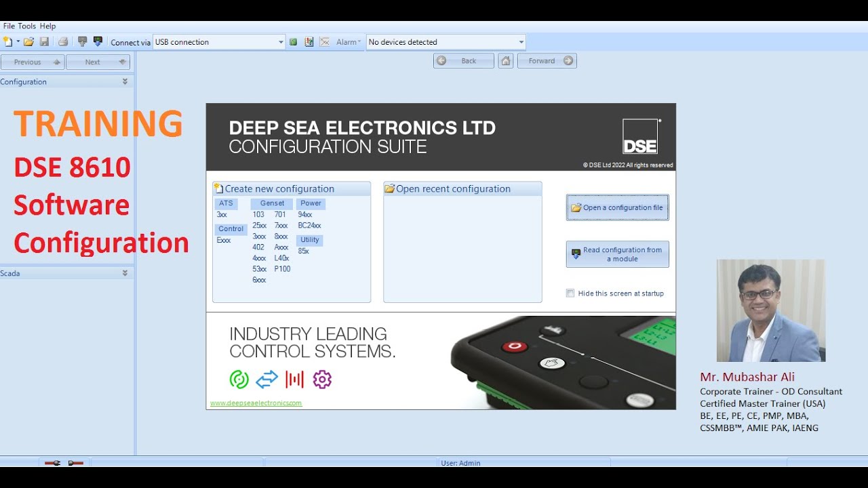This screenshot has width=868, height=488.
Task: Tick Hide this screen at startup checkbox
Action: coord(570,293)
